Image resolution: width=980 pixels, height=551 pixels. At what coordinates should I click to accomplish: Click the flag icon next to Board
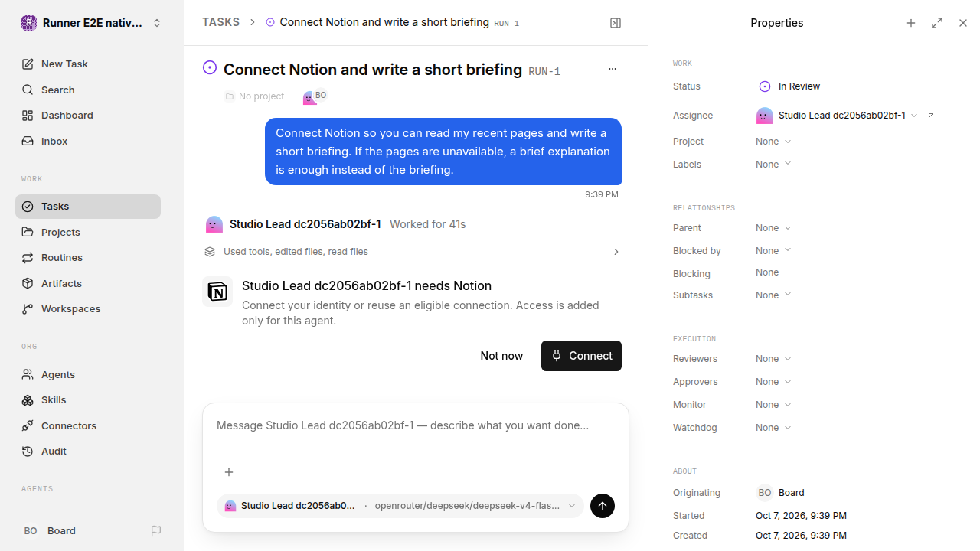point(156,530)
